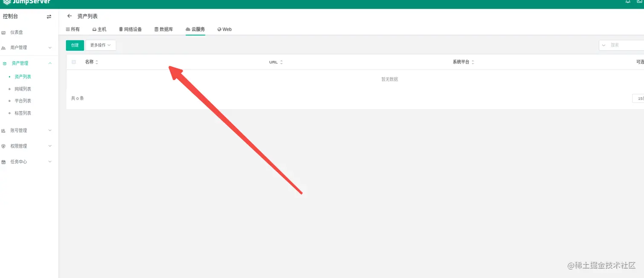
Task: Click the 资产列表 page title
Action: tap(87, 16)
